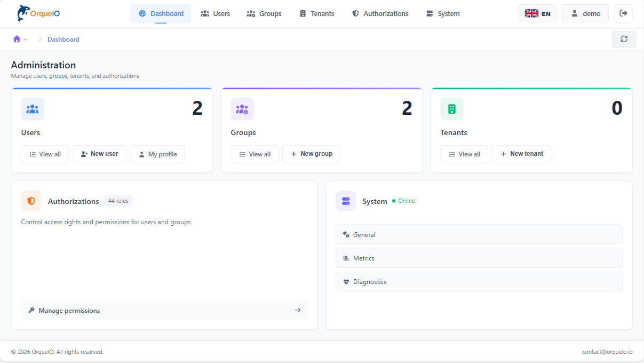Open Manage permissions
This screenshot has height=363, width=644.
pyautogui.click(x=164, y=310)
